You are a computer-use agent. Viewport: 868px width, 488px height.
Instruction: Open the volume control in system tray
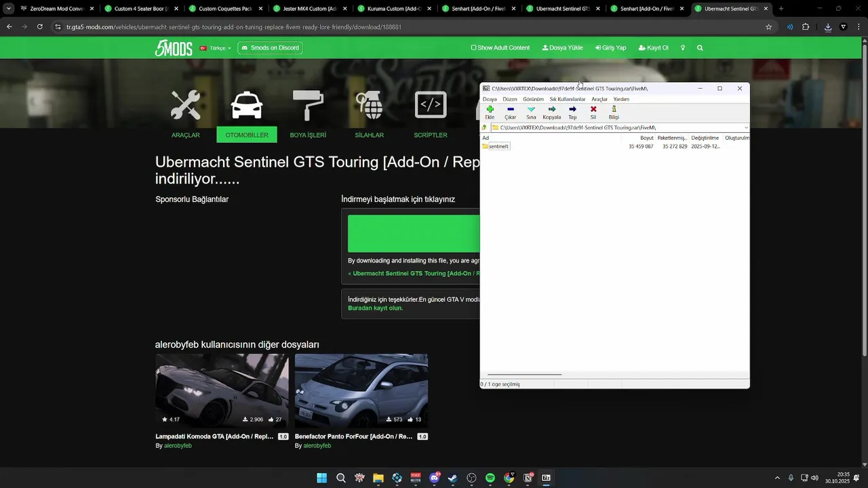tap(814, 478)
